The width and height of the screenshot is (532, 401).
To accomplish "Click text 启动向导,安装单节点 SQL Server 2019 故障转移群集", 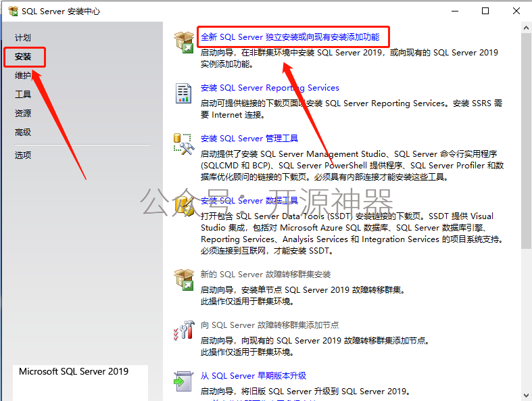I will (x=302, y=289).
